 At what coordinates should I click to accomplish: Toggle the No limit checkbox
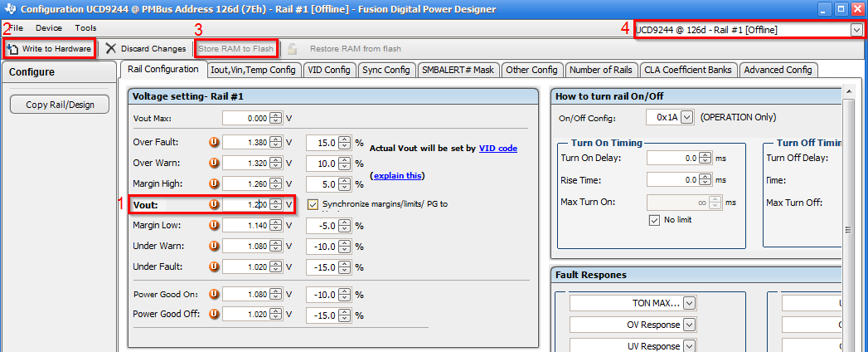point(654,220)
